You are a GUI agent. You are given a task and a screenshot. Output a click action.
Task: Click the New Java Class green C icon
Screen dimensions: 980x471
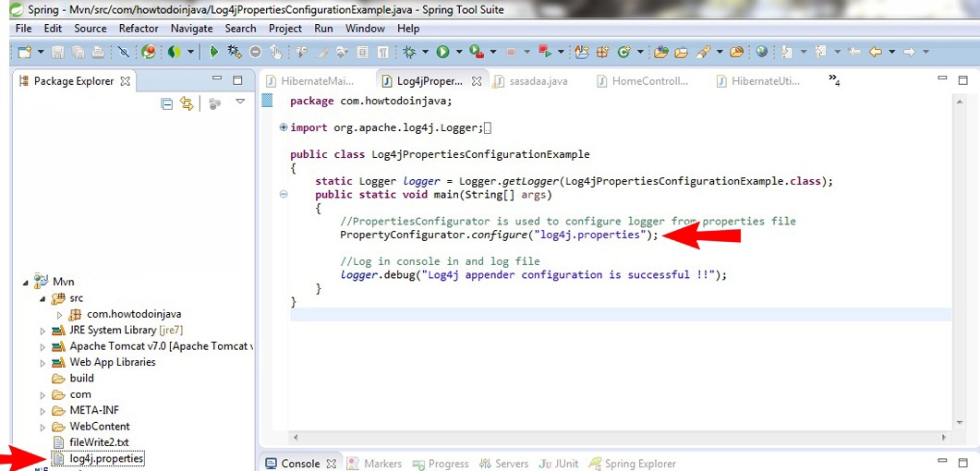(x=623, y=52)
